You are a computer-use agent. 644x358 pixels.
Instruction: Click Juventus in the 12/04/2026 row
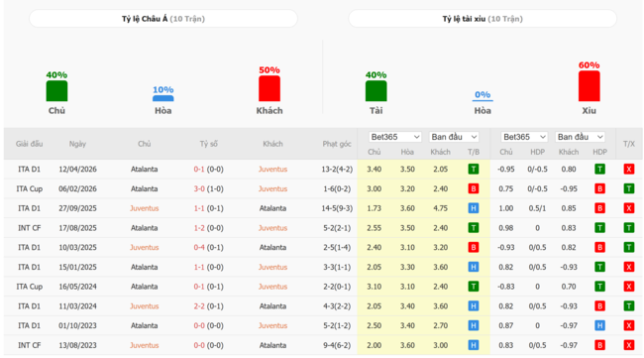tap(272, 170)
